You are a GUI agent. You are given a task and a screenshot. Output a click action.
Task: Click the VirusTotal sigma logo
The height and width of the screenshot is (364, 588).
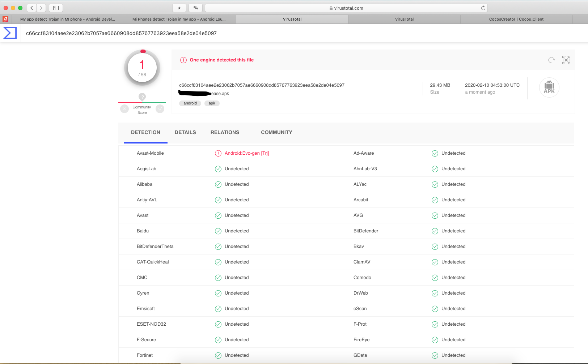(10, 33)
